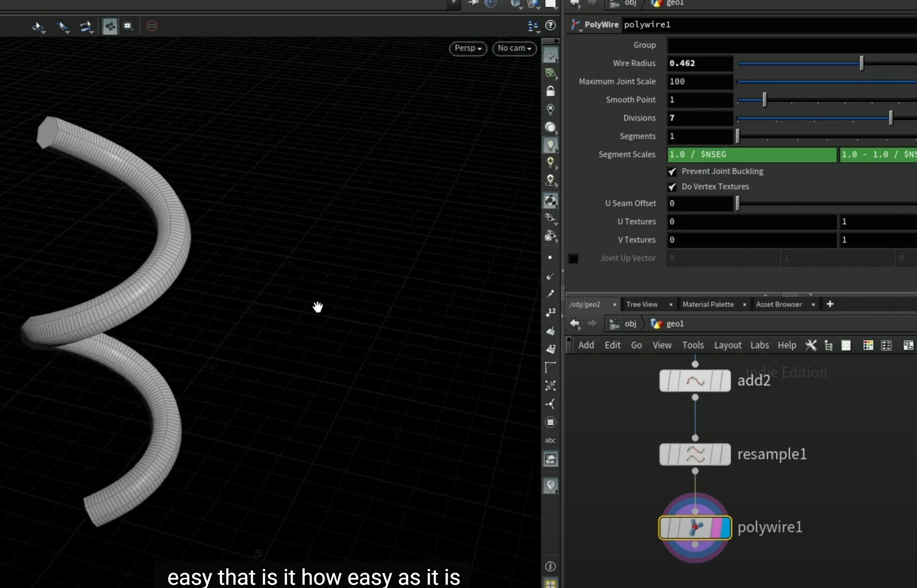Click the color palette grid icon
This screenshot has height=588, width=917.
(x=868, y=345)
